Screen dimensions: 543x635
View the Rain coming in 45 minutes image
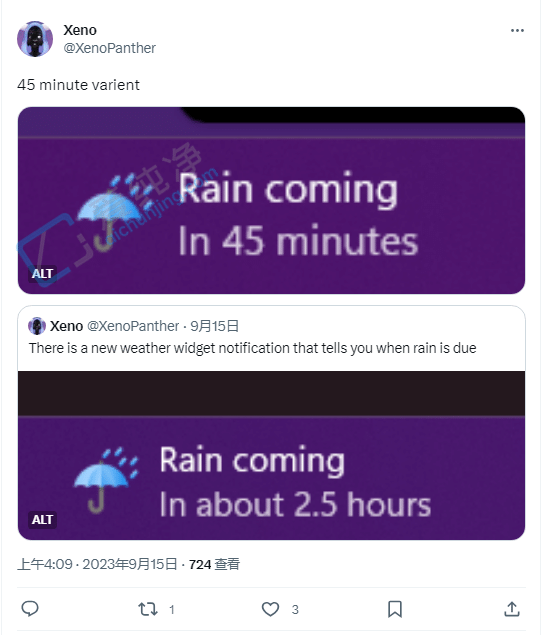pos(271,200)
